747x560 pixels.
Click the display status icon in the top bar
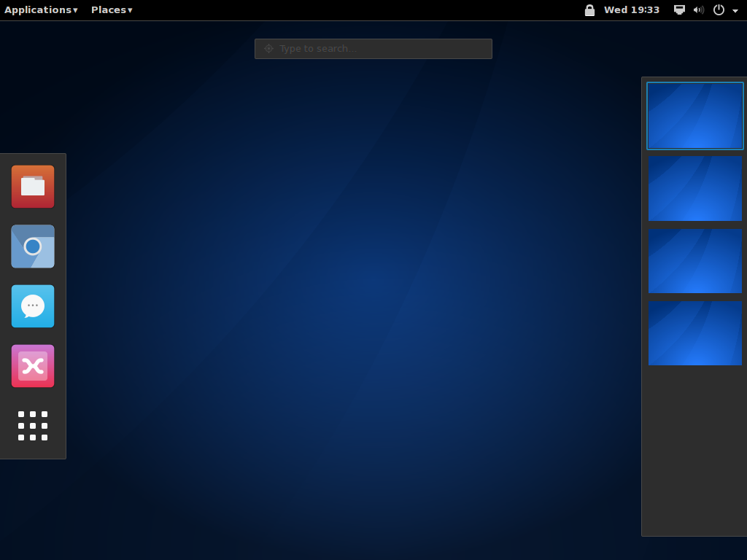tap(679, 10)
